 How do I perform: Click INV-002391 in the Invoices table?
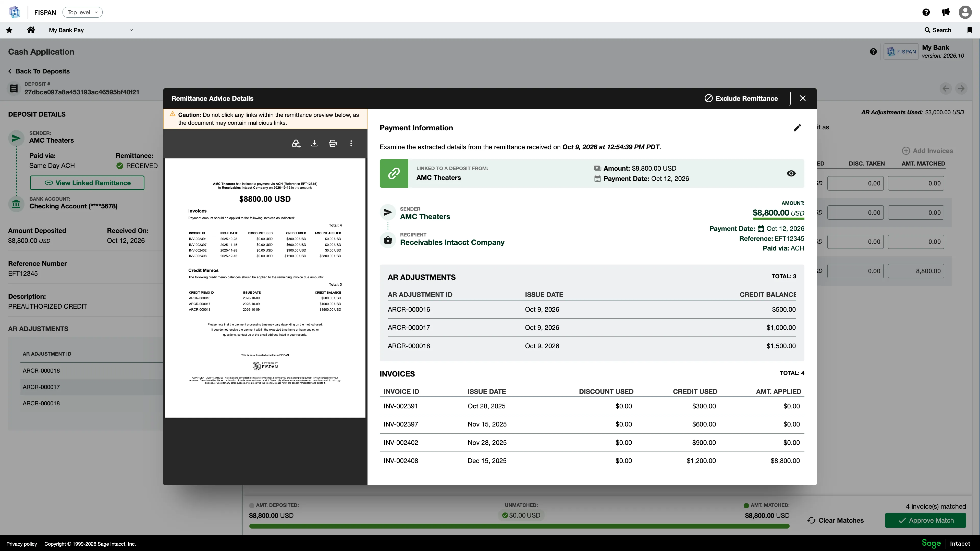(401, 406)
